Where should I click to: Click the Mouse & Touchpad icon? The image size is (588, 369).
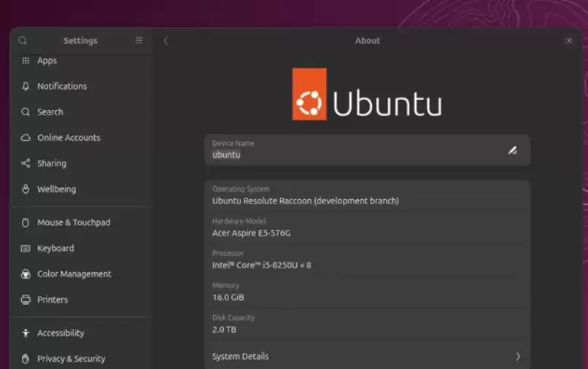(26, 222)
